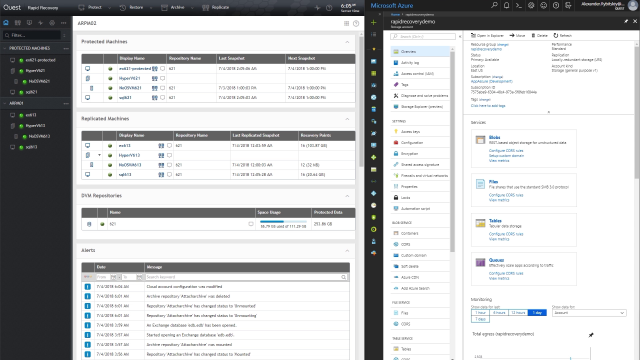
Task: Open Azure search magnifier icon in top bar
Action: click(x=494, y=5)
